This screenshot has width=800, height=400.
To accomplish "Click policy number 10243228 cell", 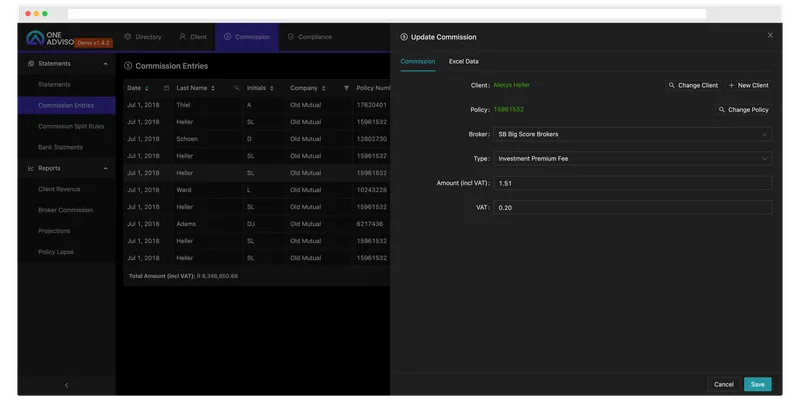I will (371, 190).
